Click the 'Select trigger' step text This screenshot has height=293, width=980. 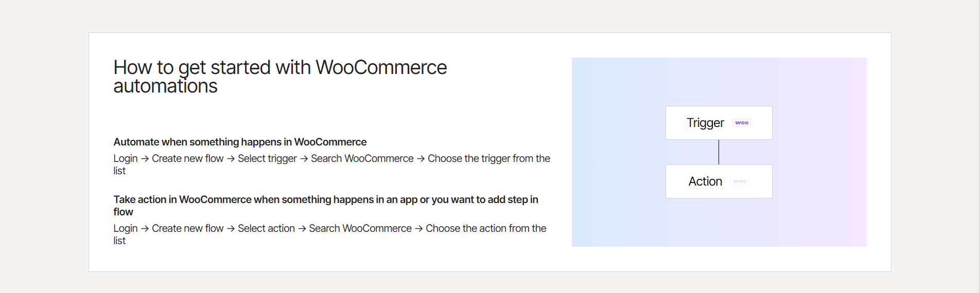pos(267,158)
